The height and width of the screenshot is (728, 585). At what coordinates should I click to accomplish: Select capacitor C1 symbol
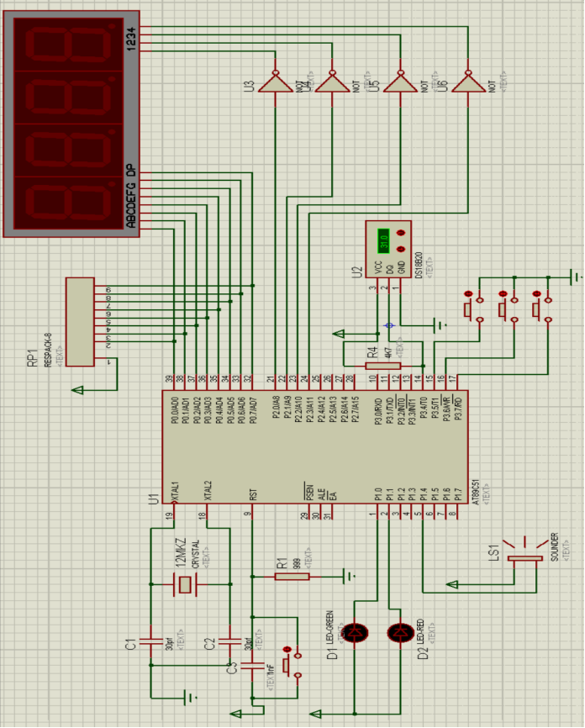point(151,642)
